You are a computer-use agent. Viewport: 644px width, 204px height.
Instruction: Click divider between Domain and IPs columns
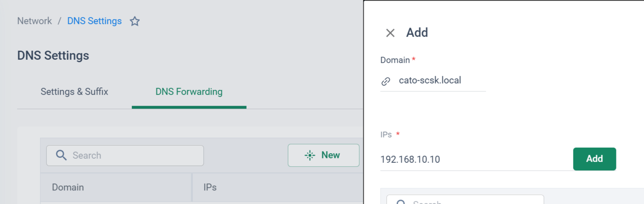pos(192,187)
